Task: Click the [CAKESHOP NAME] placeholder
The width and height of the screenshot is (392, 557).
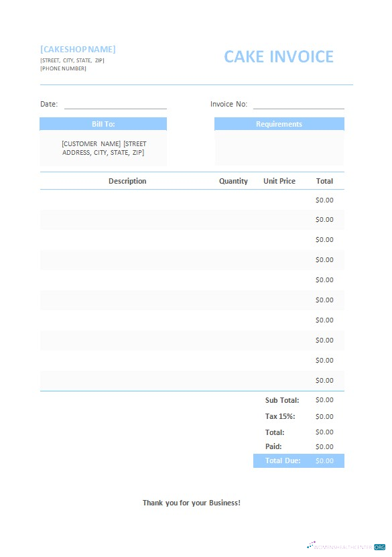Action: tap(78, 49)
